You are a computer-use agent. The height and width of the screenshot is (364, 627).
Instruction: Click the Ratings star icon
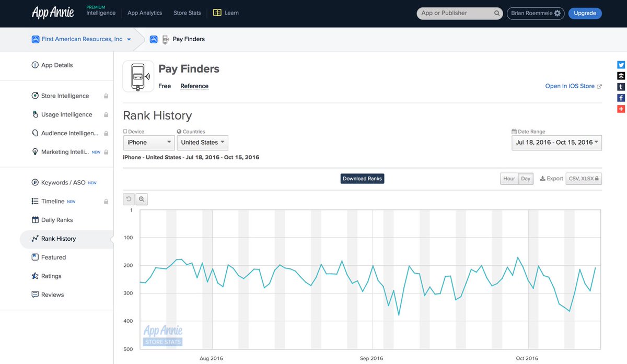point(35,276)
